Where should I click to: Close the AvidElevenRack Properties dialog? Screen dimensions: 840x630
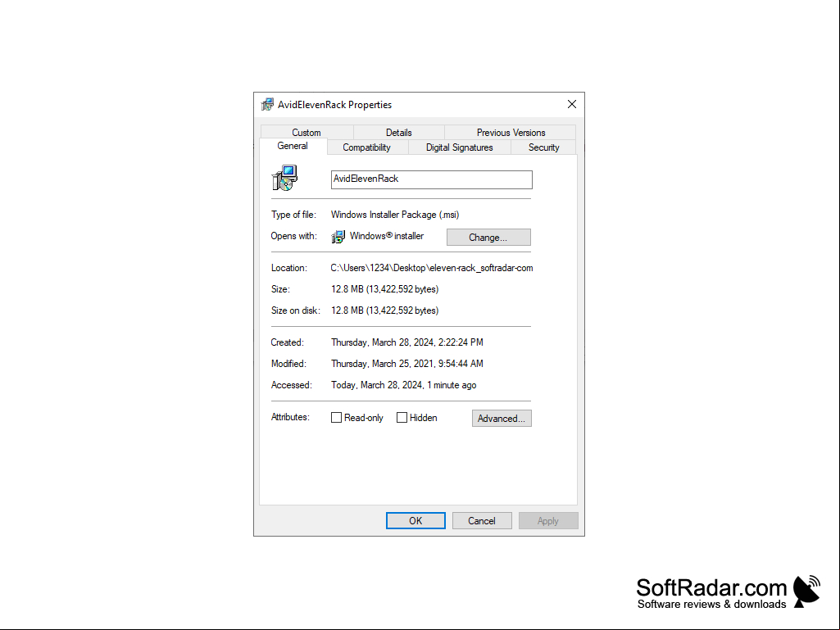click(x=571, y=104)
